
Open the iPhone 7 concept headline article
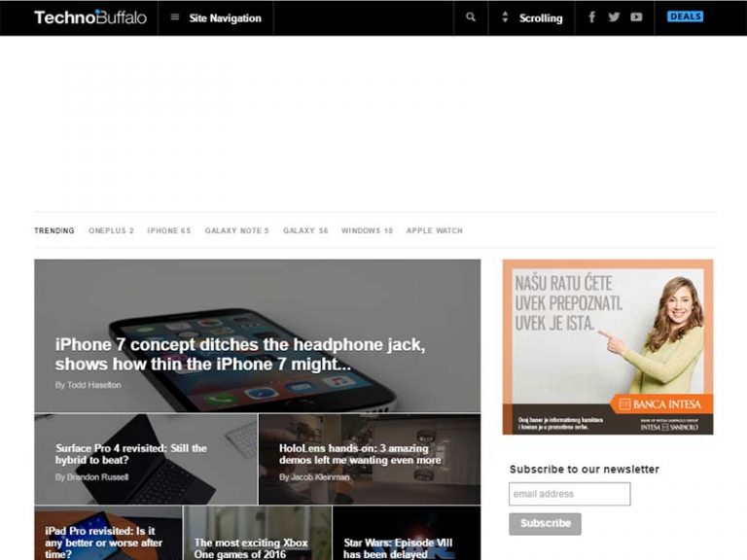[240, 354]
